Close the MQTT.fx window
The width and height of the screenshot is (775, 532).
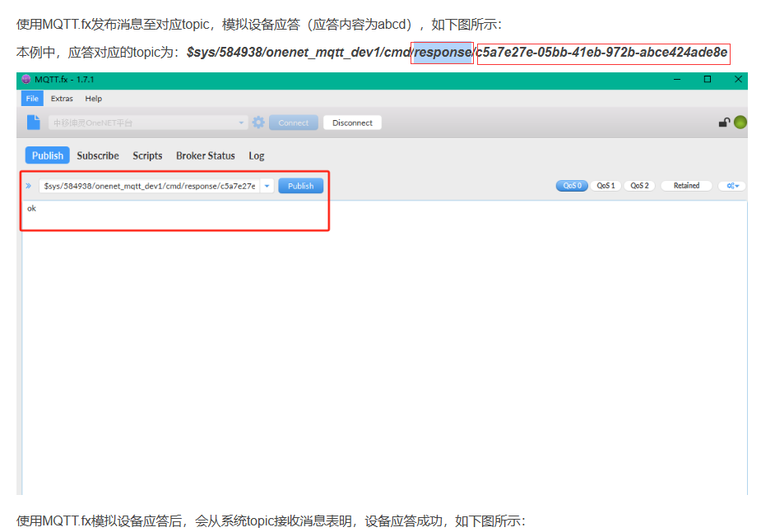tap(738, 79)
